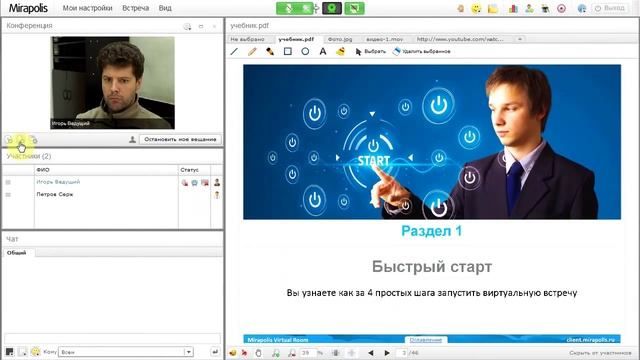This screenshot has width=640, height=360.
Task: Toggle the dark webcam broadcast button
Action: 332,8
